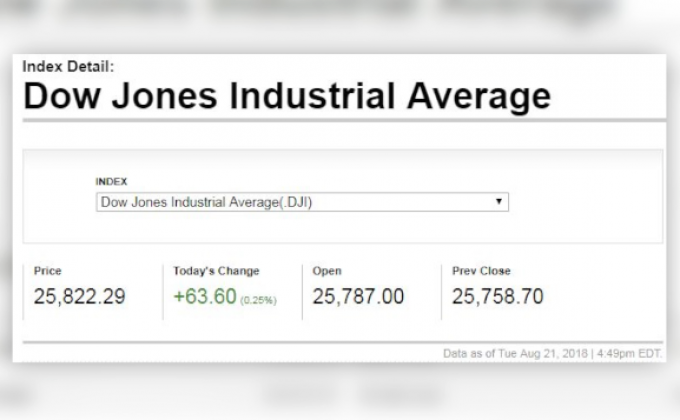Viewport: 680px width, 420px height.
Task: Click the Price label
Action: coord(47,271)
